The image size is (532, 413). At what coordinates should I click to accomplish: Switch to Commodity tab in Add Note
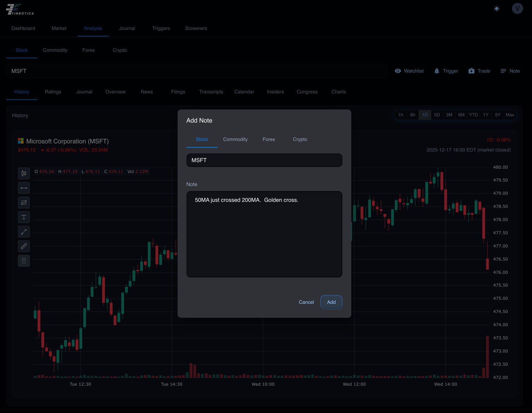pyautogui.click(x=235, y=140)
